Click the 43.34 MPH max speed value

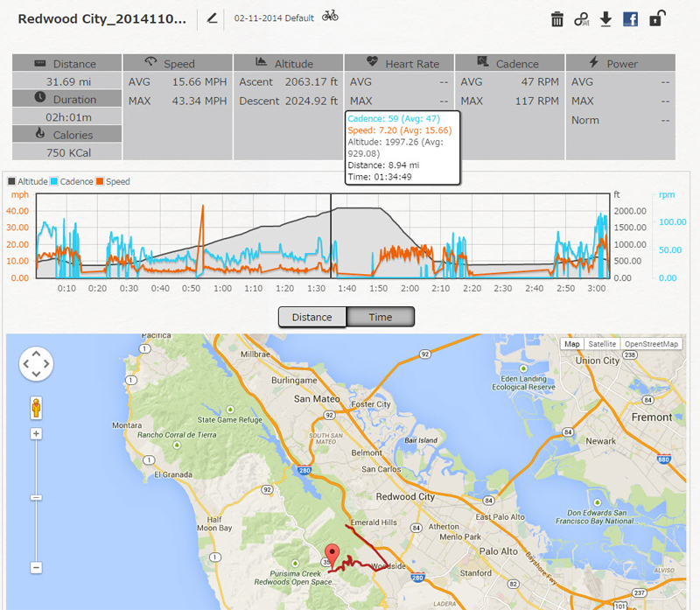click(199, 102)
